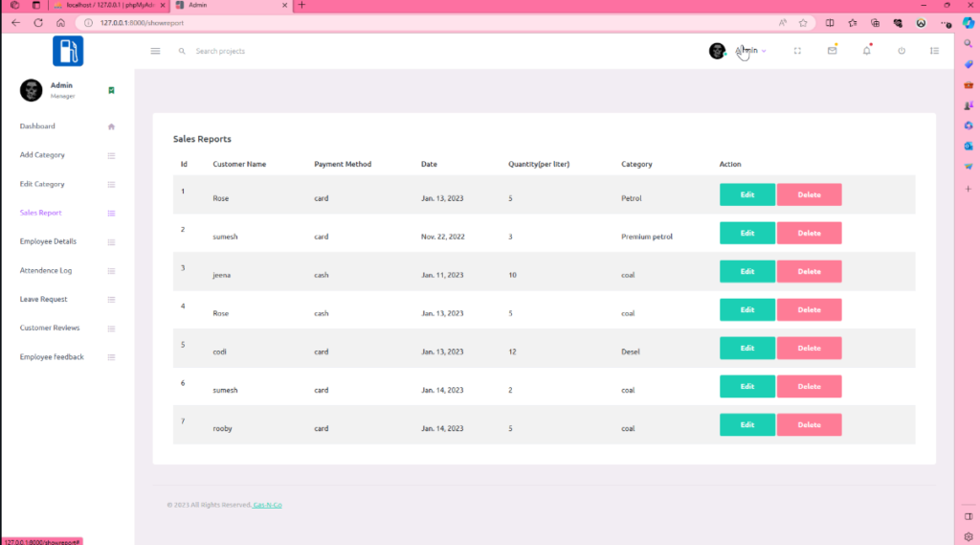Click the power logout icon
Viewport: 980px width, 545px height.
[902, 51]
